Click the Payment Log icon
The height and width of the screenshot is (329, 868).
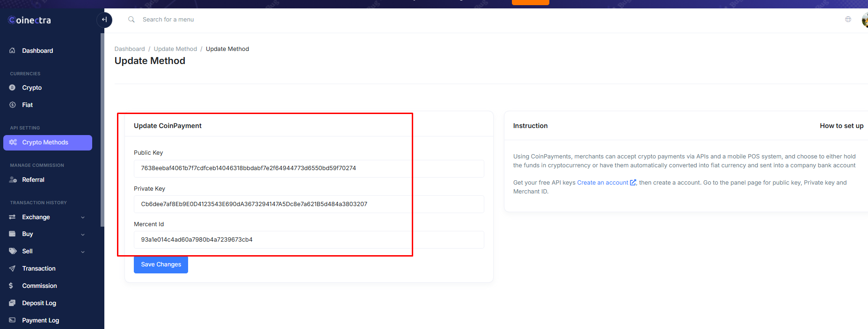point(13,320)
